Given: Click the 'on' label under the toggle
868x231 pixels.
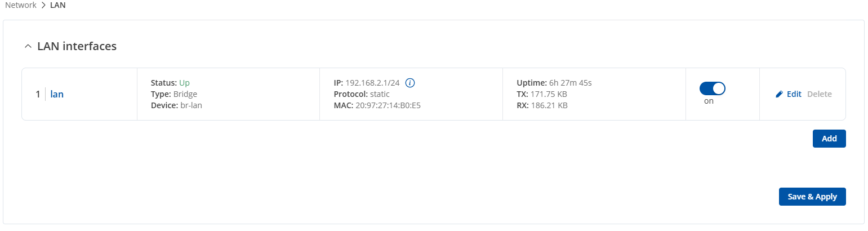Looking at the screenshot, I should (x=709, y=101).
